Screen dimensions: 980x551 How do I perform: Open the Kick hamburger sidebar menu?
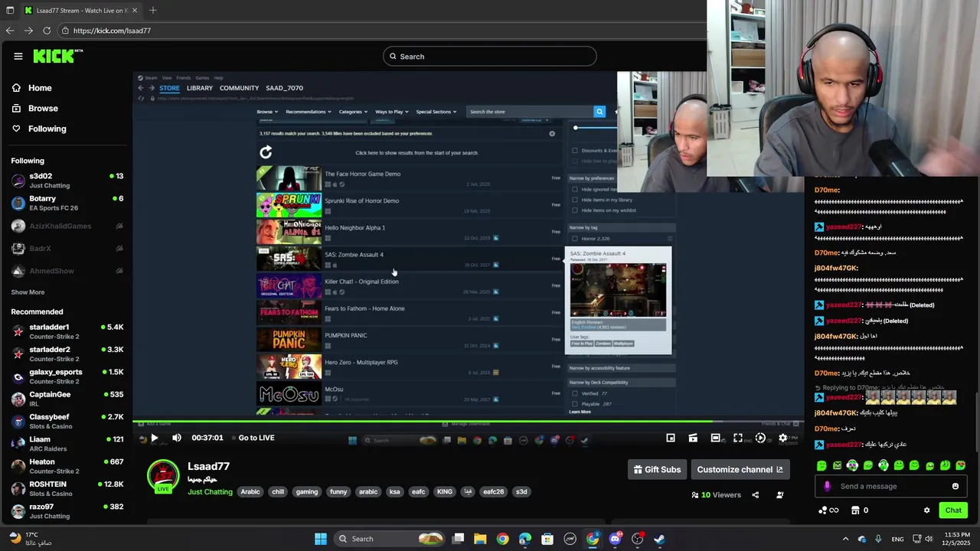coord(18,56)
